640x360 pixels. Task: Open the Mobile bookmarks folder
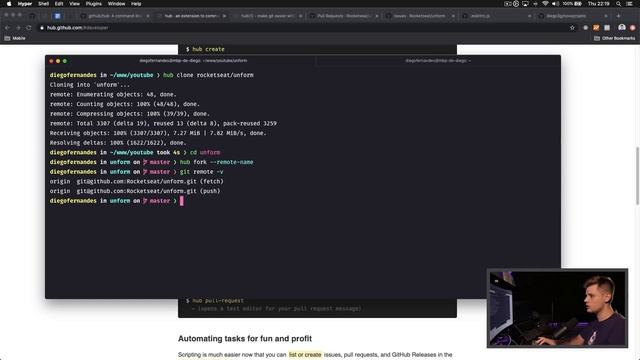(15, 38)
